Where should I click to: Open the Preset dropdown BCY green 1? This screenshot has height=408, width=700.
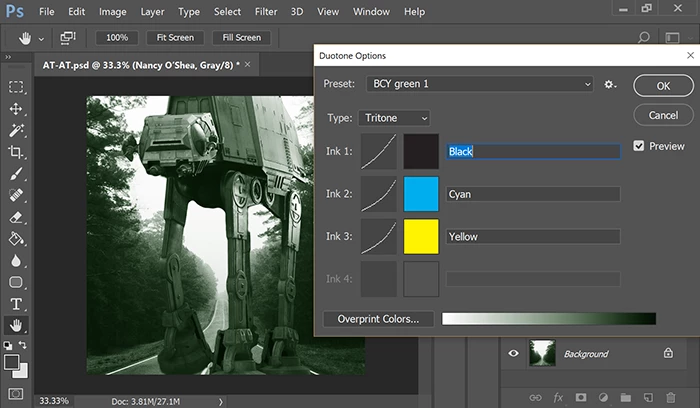point(480,84)
